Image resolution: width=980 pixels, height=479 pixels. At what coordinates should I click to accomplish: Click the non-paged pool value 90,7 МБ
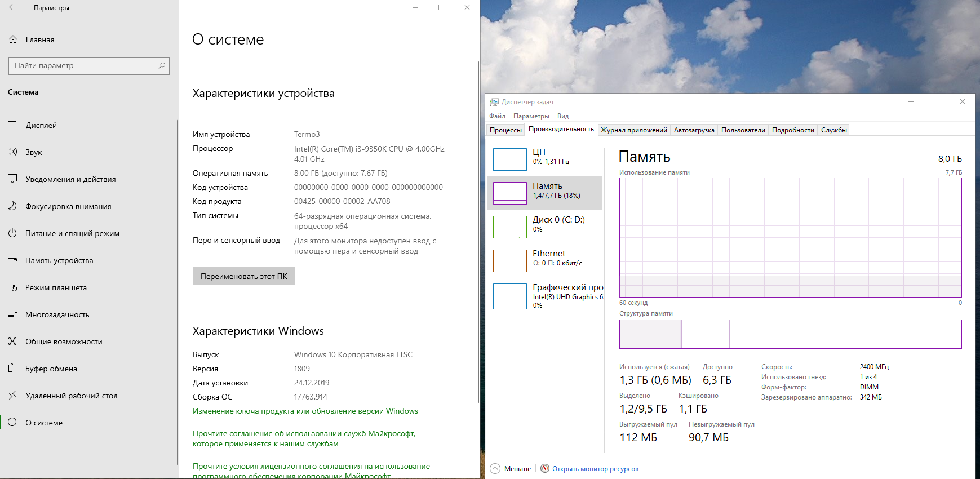[708, 437]
